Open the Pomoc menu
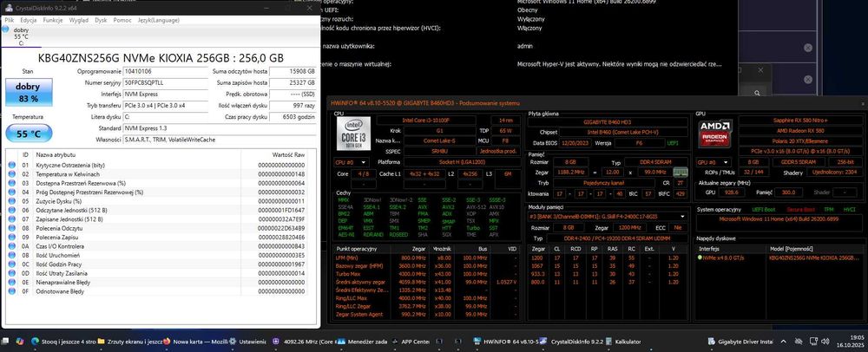The image size is (868, 352). coord(122,20)
